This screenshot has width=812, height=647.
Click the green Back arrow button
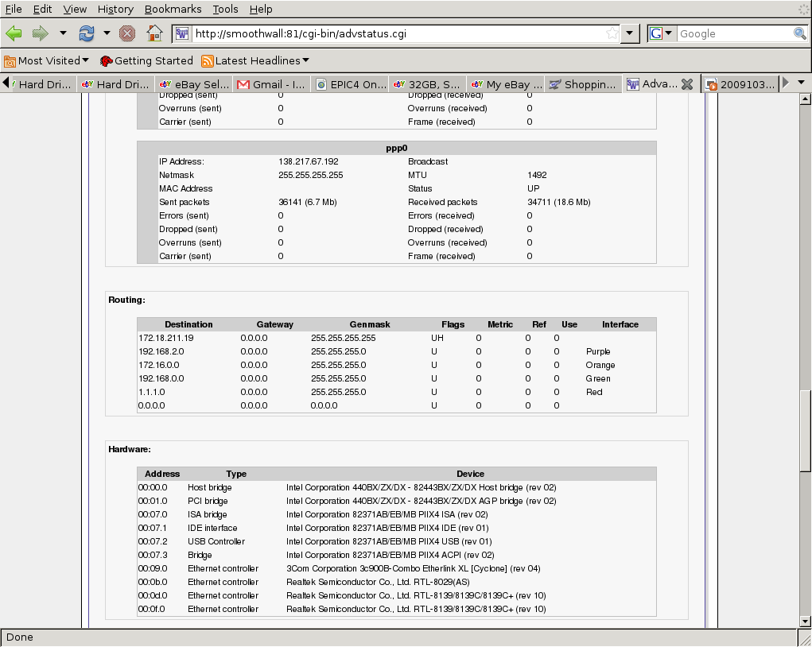(x=14, y=33)
